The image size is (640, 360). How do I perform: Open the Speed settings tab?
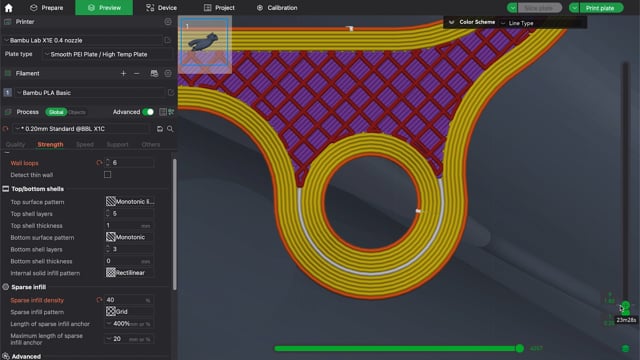pos(85,144)
